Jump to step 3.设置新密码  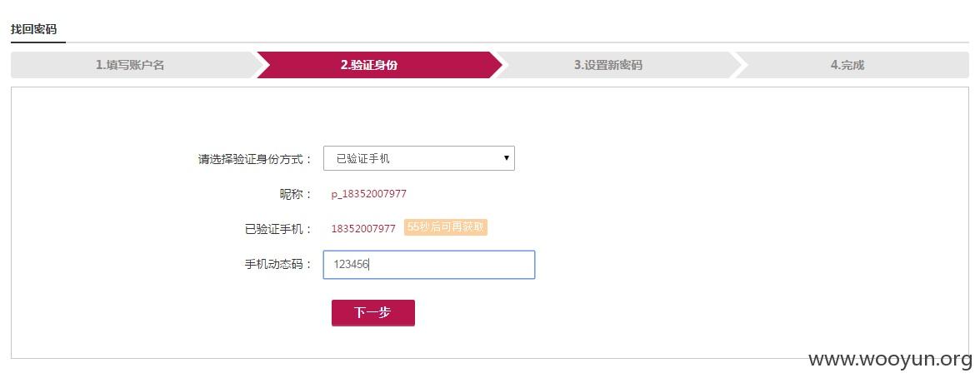608,65
